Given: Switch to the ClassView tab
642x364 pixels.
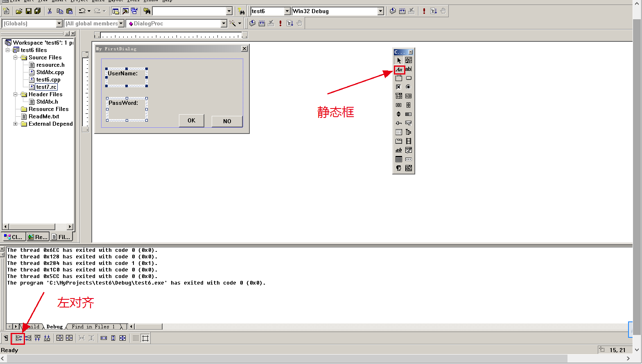Looking at the screenshot, I should tap(14, 237).
